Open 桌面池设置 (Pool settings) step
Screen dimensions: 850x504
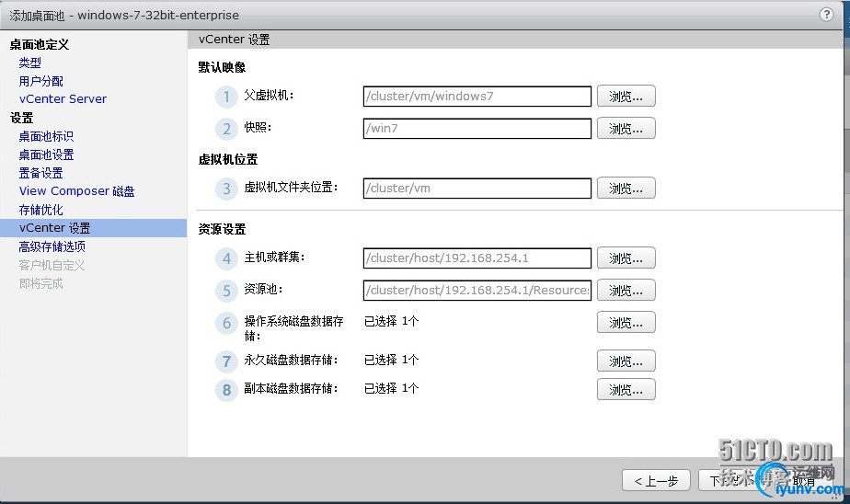pyautogui.click(x=46, y=155)
